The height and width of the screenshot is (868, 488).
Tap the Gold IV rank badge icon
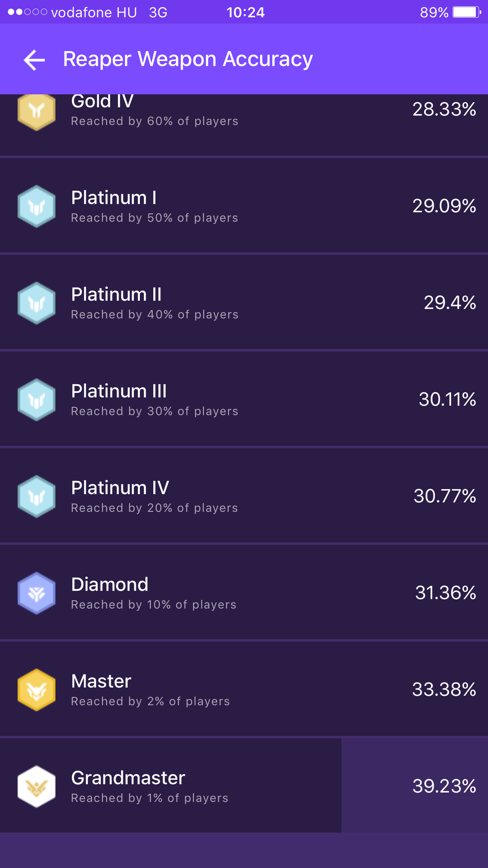36,111
